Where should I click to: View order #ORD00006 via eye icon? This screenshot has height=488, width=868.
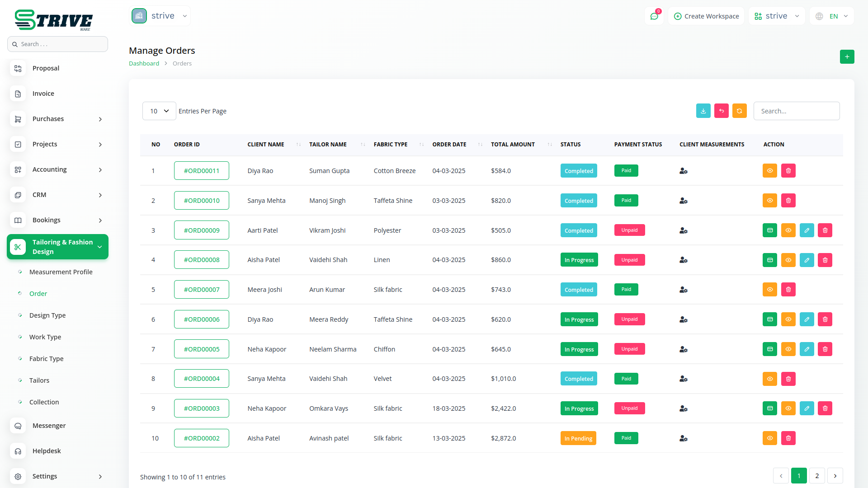(788, 319)
